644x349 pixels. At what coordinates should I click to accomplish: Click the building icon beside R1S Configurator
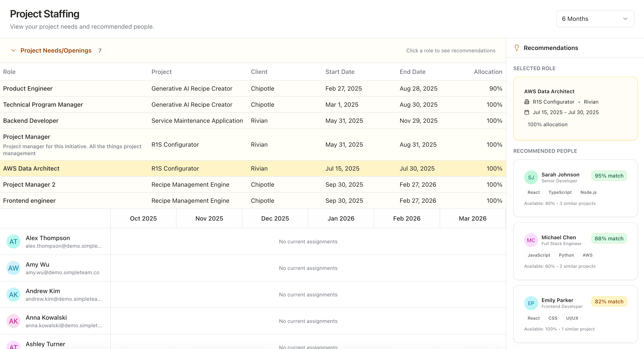(x=527, y=102)
